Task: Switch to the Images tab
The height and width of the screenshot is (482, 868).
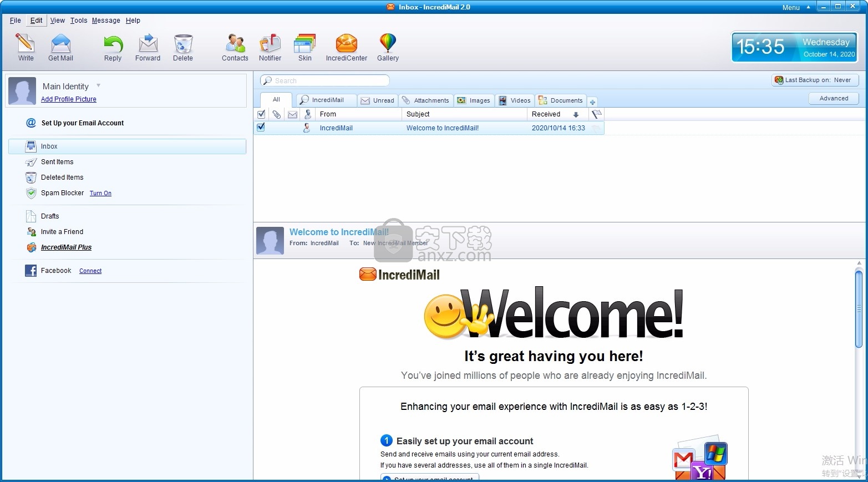Action: 474,100
